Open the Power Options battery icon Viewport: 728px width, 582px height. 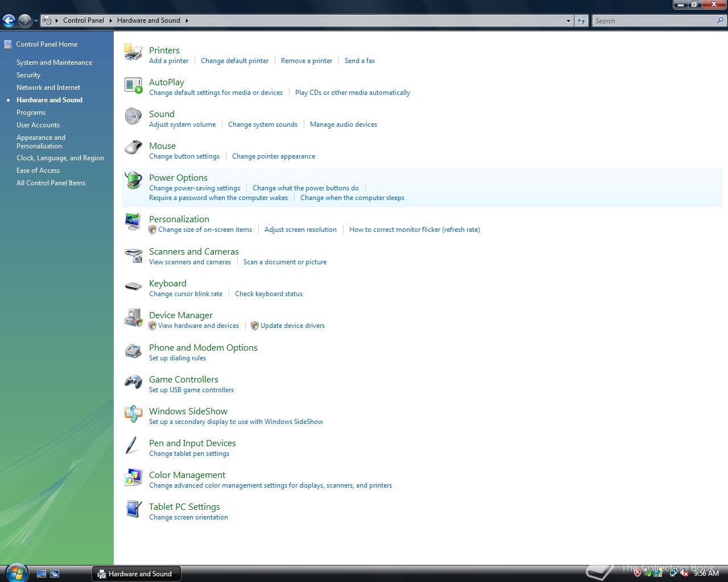click(133, 180)
